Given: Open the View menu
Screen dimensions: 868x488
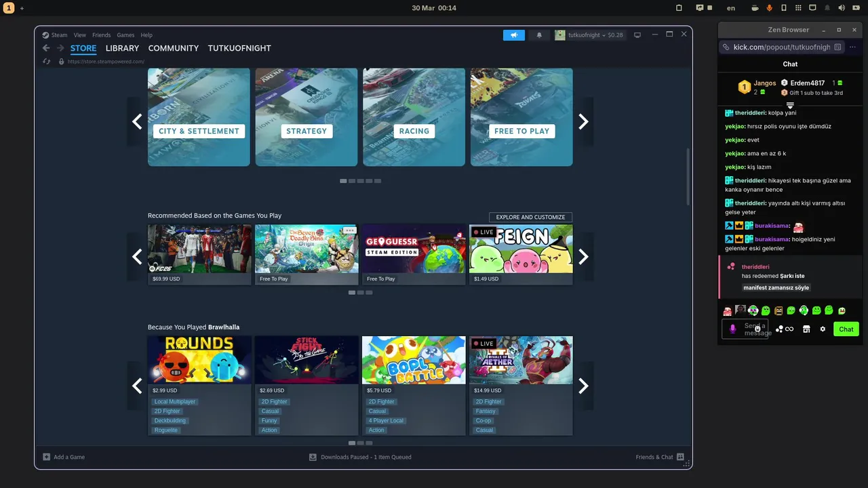Looking at the screenshot, I should pyautogui.click(x=80, y=35).
